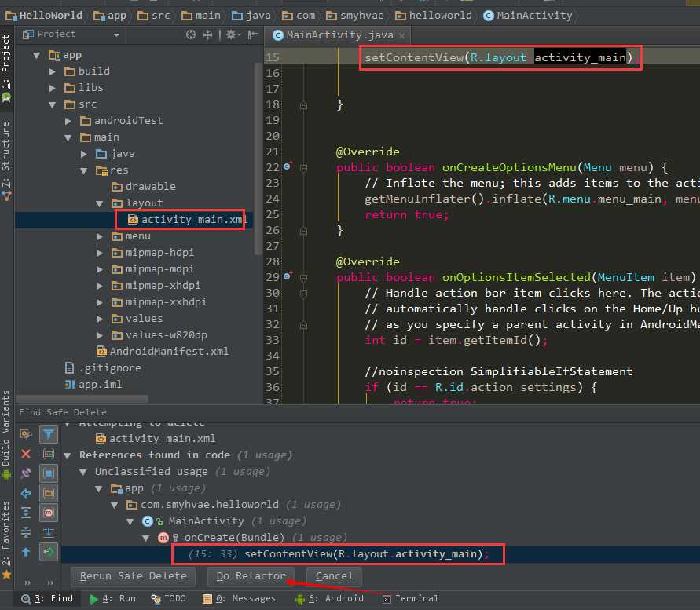
Task: Toggle group by module in Find panel
Action: [x=49, y=473]
